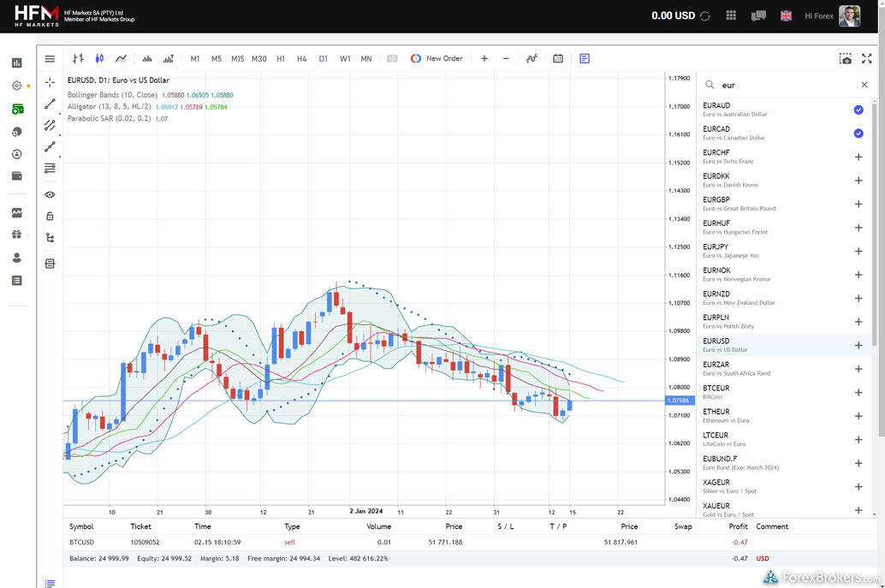Select the M15 timeframe

coord(237,58)
